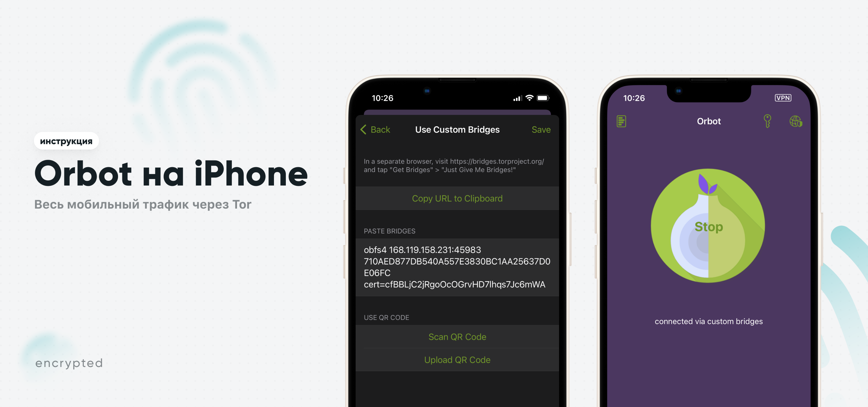
Task: Tap the clipboard/notes icon top left
Action: [x=622, y=121]
